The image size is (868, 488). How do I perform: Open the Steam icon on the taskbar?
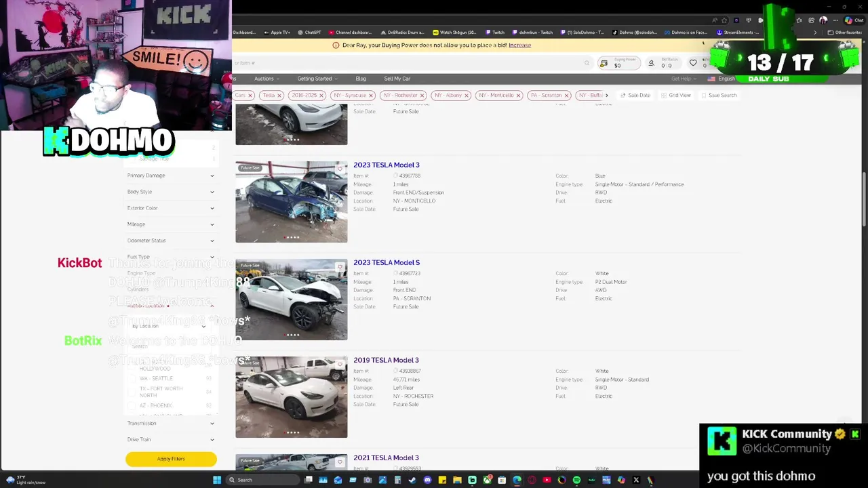412,480
